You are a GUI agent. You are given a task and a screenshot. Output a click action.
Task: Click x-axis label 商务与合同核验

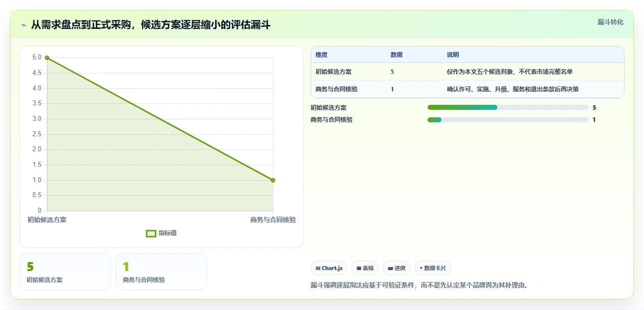tap(273, 220)
